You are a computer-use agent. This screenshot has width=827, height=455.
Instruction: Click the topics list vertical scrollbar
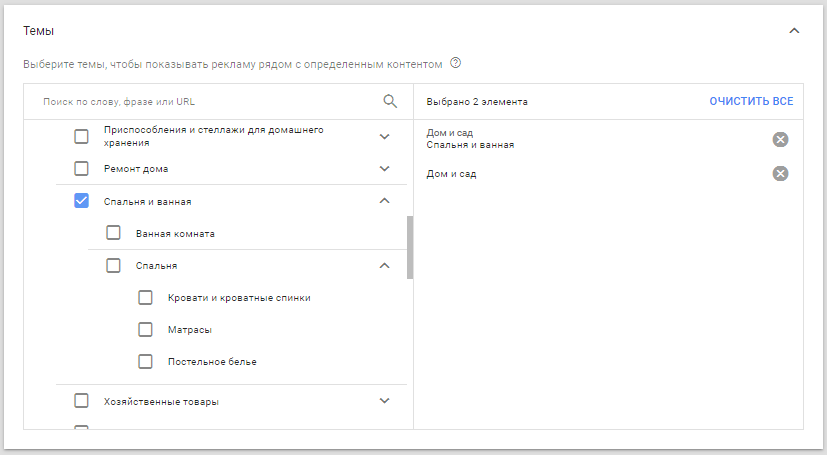point(410,247)
